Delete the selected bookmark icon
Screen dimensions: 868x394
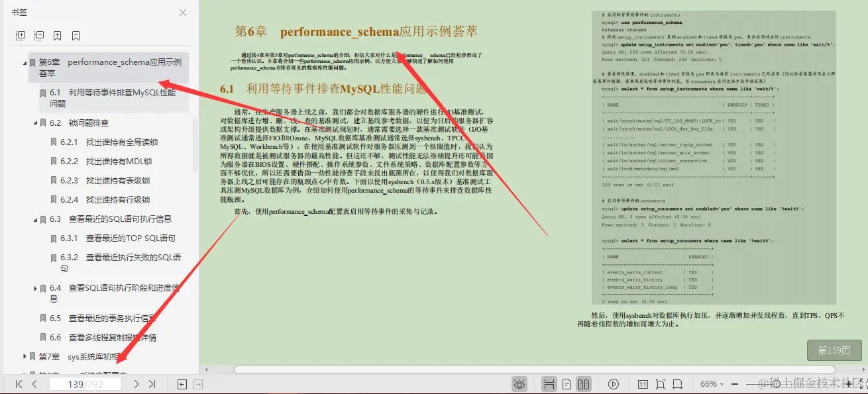(76, 35)
